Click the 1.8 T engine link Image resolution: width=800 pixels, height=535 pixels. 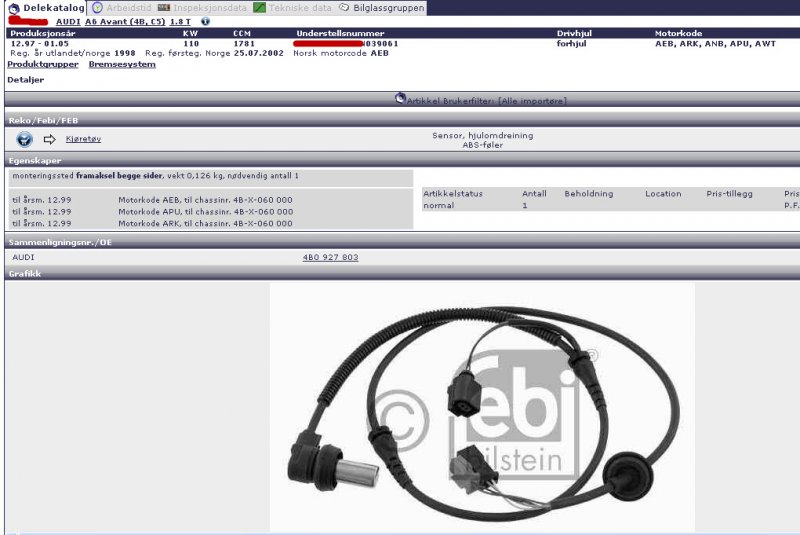point(181,21)
